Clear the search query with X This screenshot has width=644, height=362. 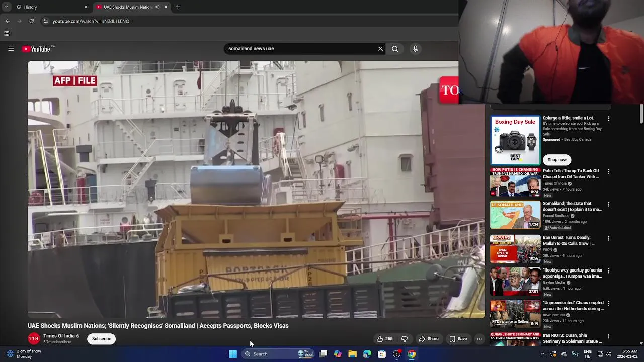click(380, 49)
